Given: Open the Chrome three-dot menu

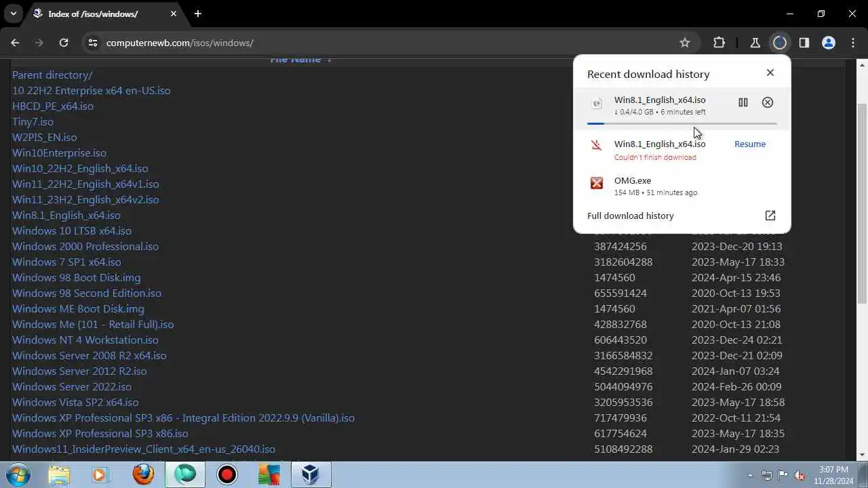Looking at the screenshot, I should (853, 43).
